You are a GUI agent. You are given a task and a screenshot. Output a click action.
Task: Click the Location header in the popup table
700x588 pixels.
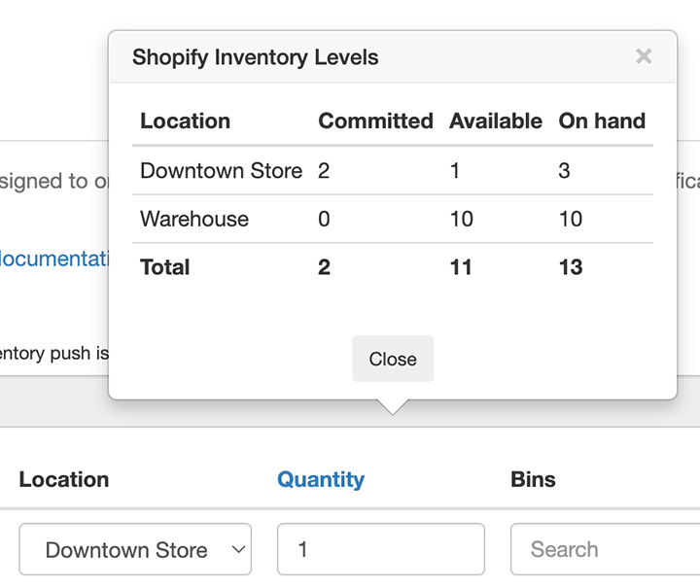[186, 121]
